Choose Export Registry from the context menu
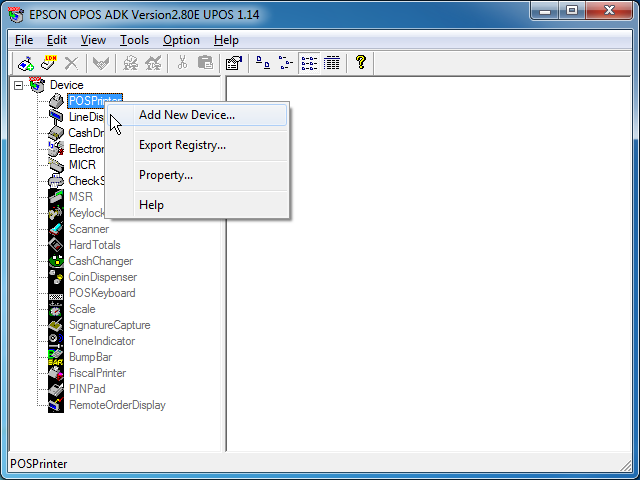Screen dimensions: 640x480 [197, 145]
